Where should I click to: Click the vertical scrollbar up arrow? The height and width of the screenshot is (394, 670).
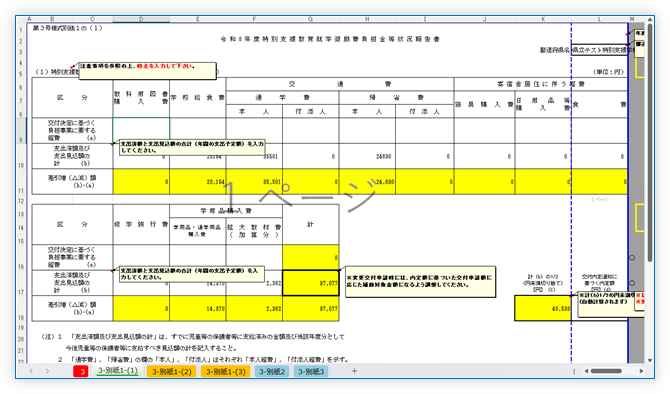[650, 20]
